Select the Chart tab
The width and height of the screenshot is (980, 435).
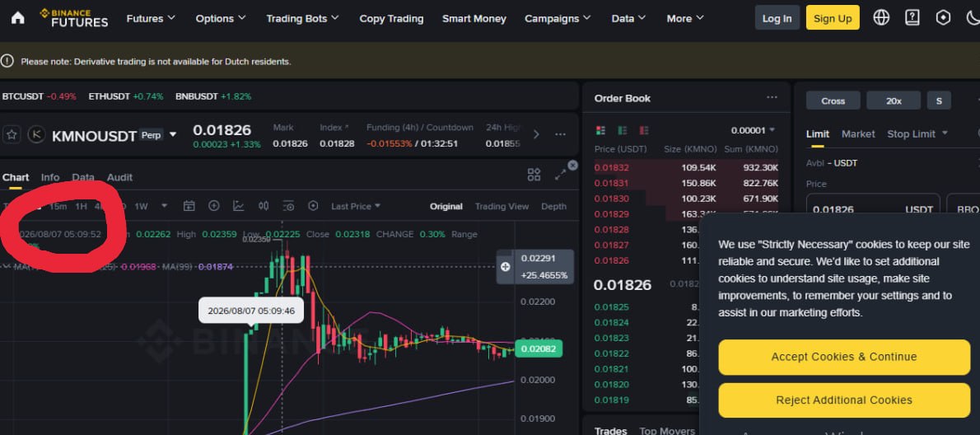click(x=16, y=177)
